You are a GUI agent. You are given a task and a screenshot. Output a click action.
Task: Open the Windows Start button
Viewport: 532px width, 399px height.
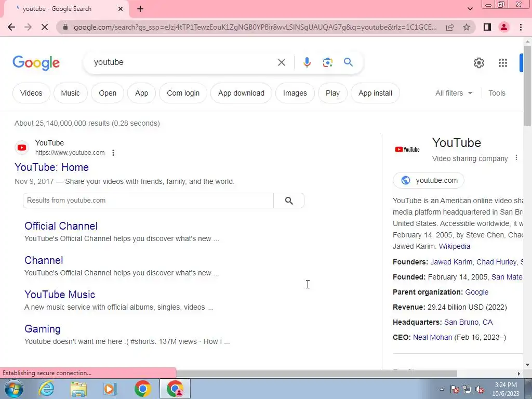[x=14, y=389]
